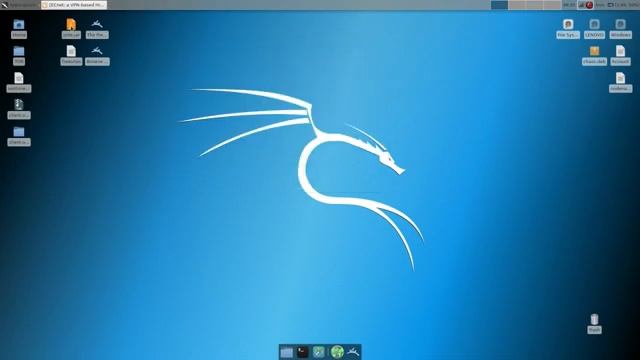The height and width of the screenshot is (360, 640).
Task: Click the white Kali-style icon in bottom dock
Action: click(353, 351)
